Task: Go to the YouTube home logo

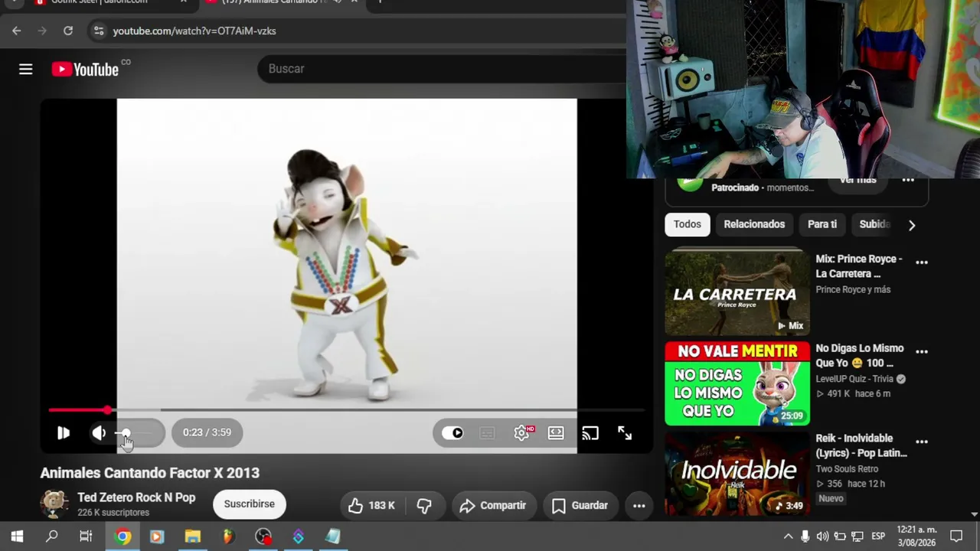Action: click(85, 70)
